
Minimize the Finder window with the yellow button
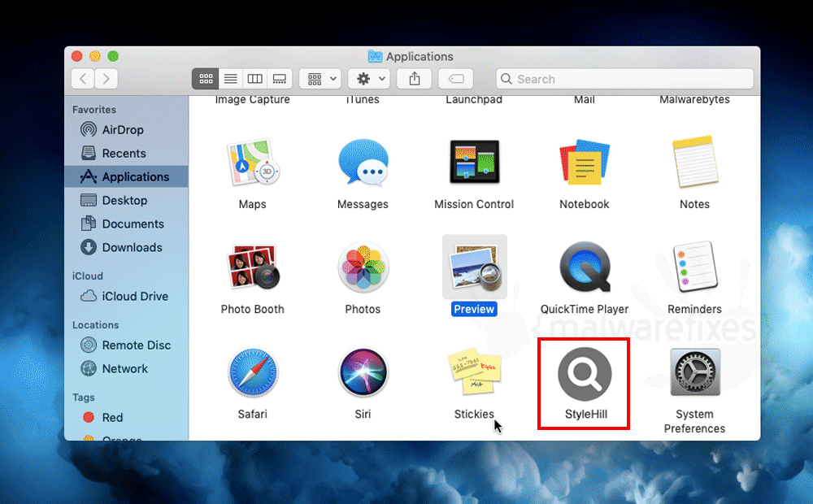(x=95, y=56)
